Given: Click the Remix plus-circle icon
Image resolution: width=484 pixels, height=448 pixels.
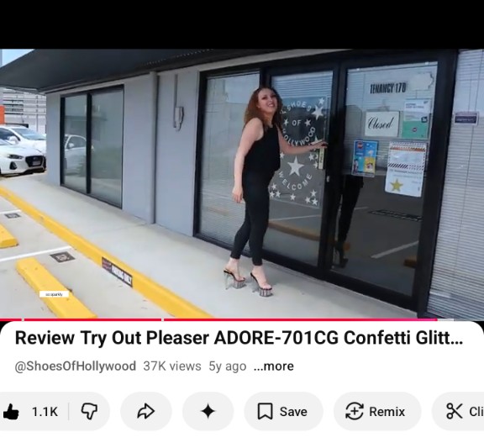Looking at the screenshot, I should [354, 411].
